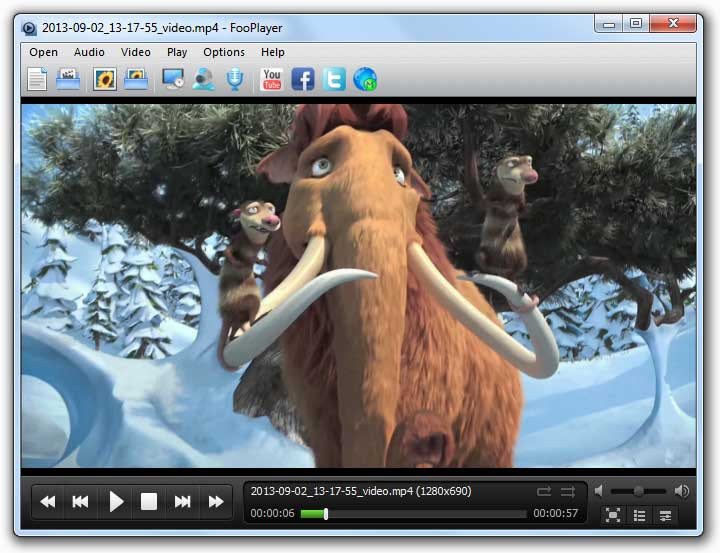The width and height of the screenshot is (720, 553).
Task: Click the loud speaker volume icon
Action: (682, 491)
